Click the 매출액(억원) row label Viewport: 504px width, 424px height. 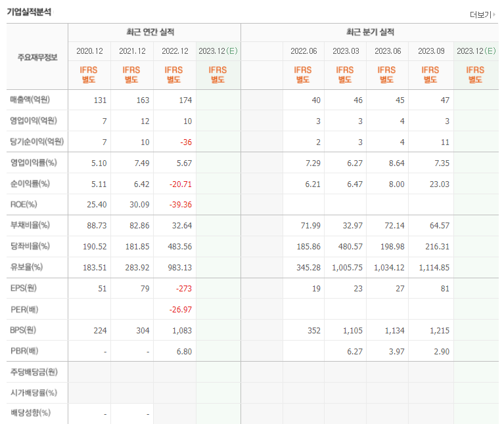[x=30, y=100]
